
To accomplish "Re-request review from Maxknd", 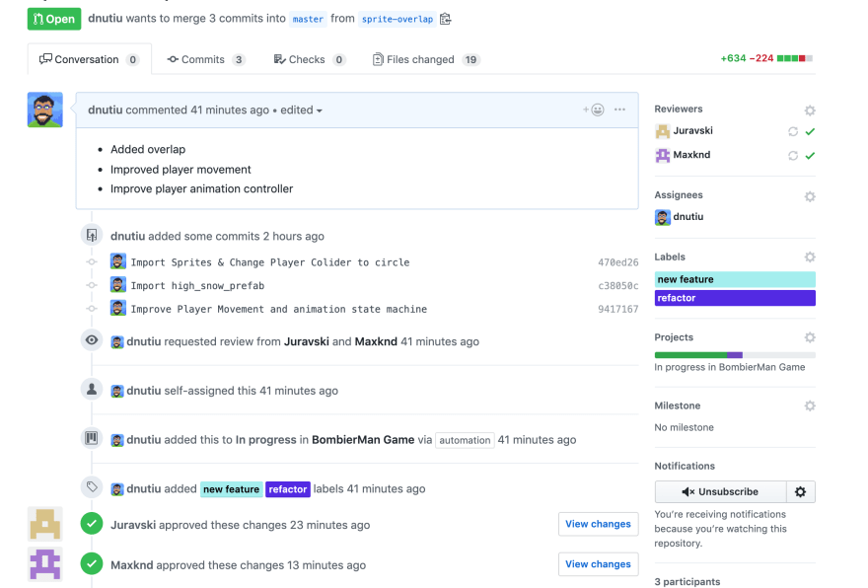I will [x=793, y=156].
